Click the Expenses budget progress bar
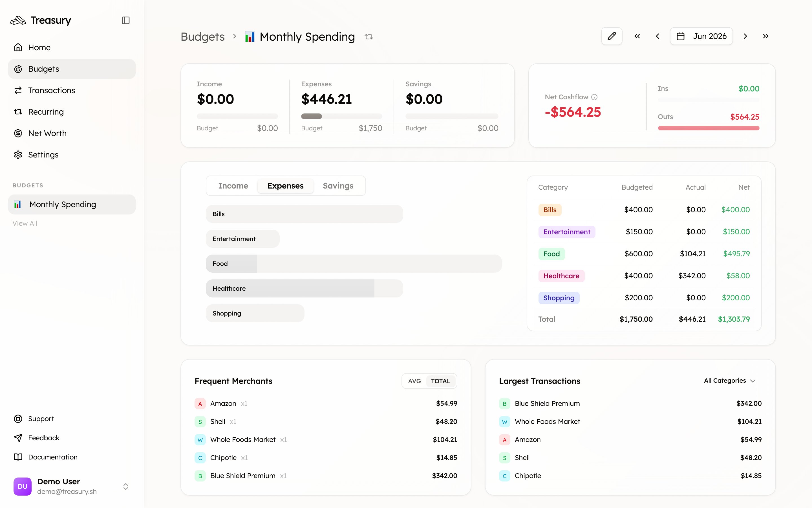The width and height of the screenshot is (812, 508). (342, 116)
